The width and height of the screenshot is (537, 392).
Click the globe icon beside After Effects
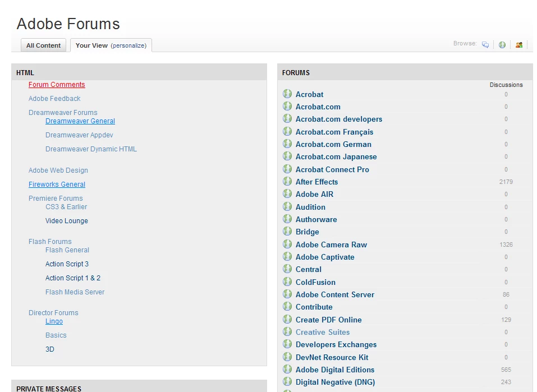287,181
